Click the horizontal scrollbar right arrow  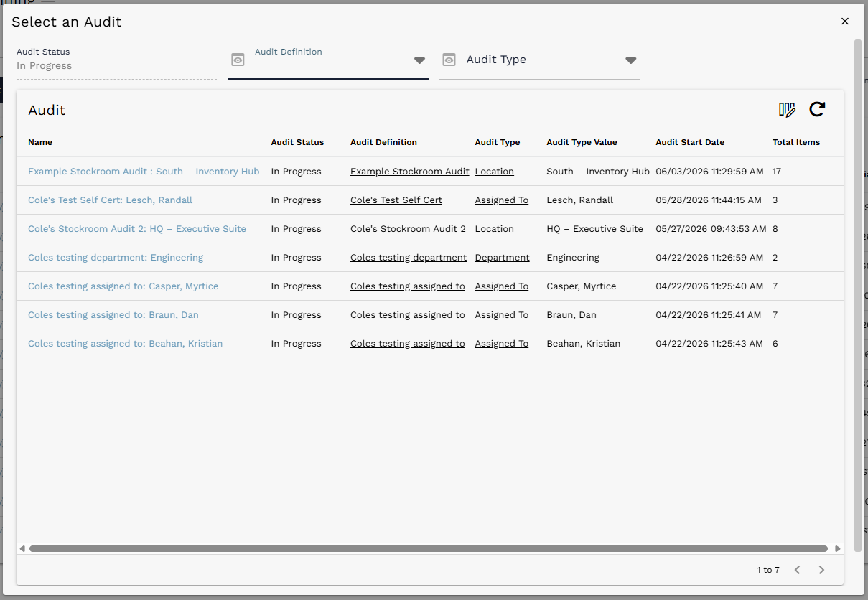point(837,549)
